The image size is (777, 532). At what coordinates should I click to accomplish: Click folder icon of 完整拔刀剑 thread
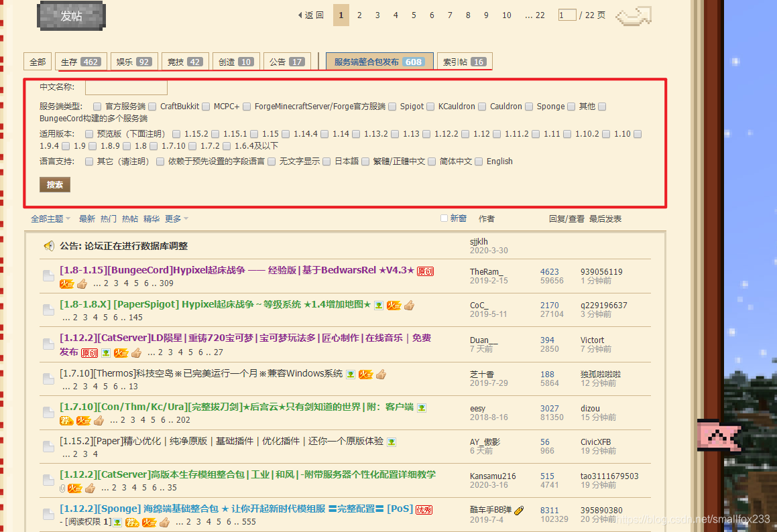48,413
